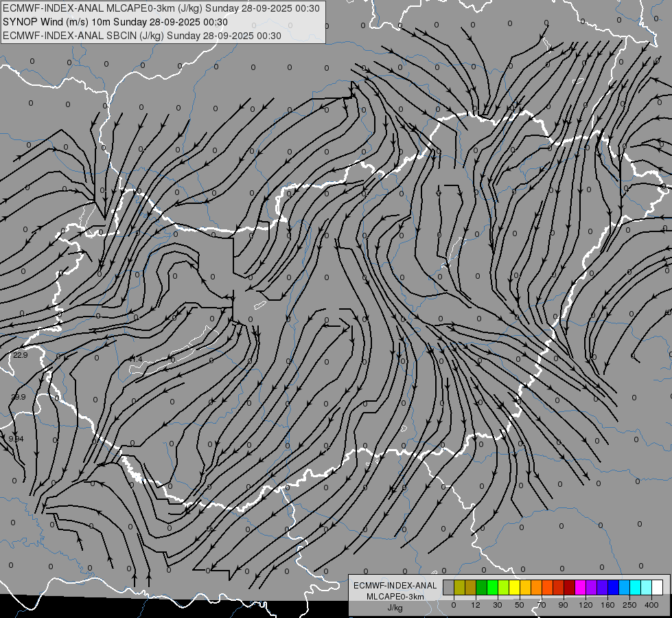672x618 pixels.
Task: Click the 'J/kg' unit label in legend
Action: 395,608
